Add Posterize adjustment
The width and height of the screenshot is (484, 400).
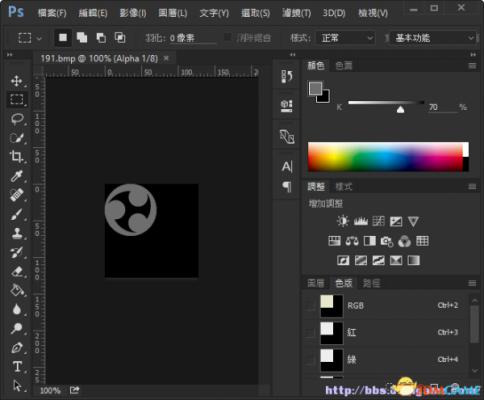point(361,260)
